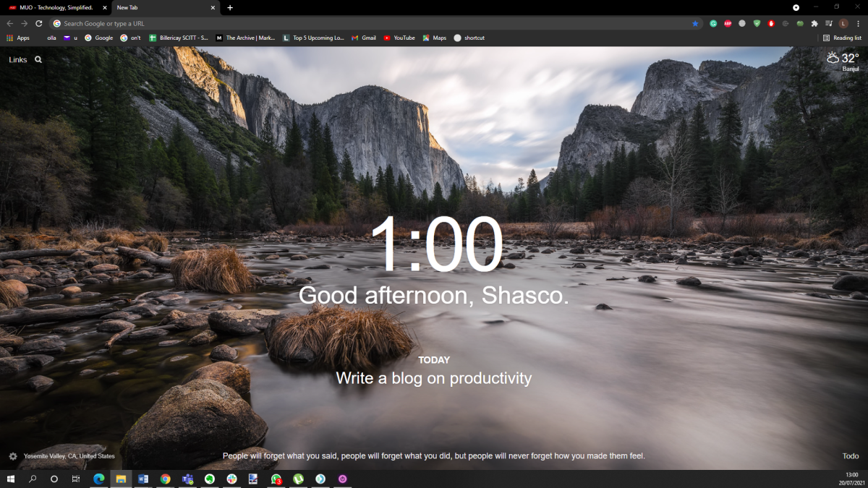
Task: Open the media controls icon in toolbar
Action: coord(829,23)
